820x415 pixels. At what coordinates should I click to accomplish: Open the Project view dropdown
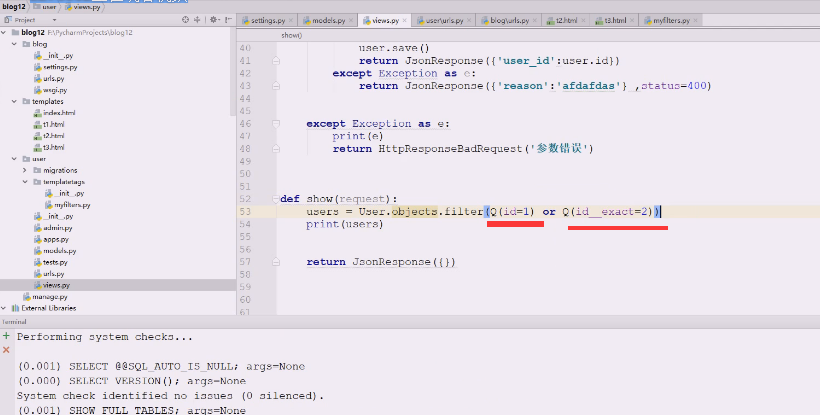pos(54,20)
